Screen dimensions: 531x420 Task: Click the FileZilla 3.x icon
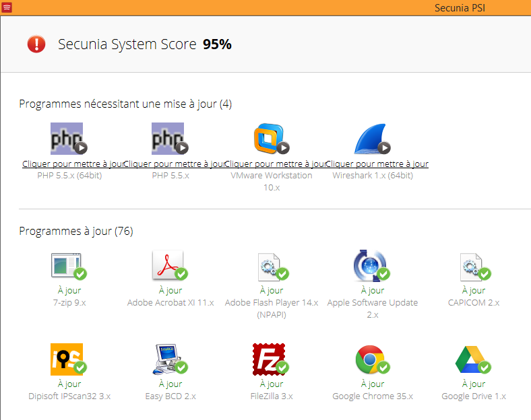point(270,359)
